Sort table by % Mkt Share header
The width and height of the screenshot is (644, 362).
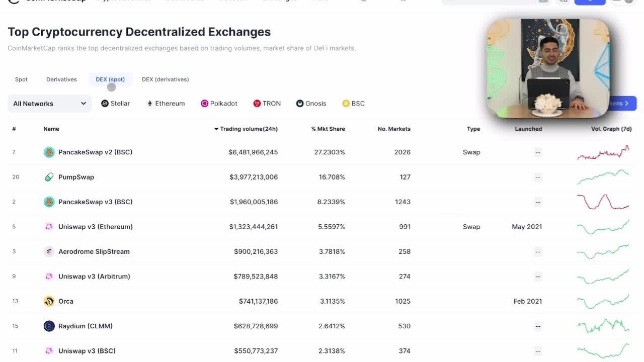(328, 129)
